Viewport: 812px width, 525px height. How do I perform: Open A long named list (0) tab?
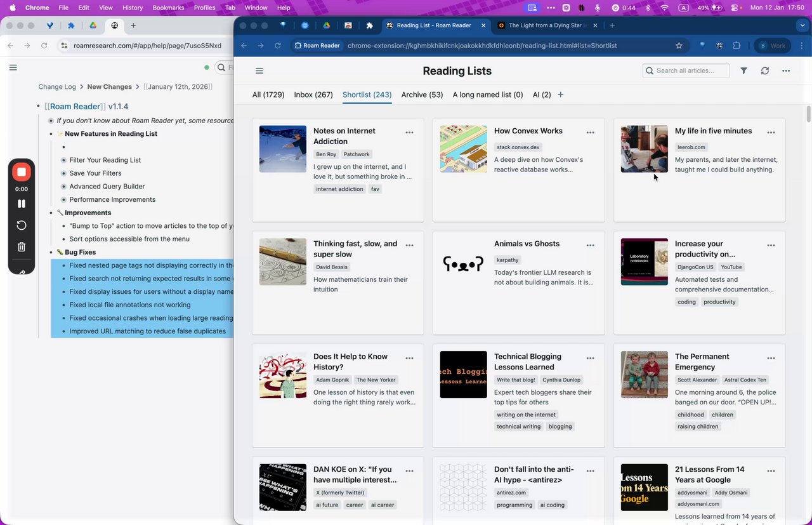pos(488,95)
